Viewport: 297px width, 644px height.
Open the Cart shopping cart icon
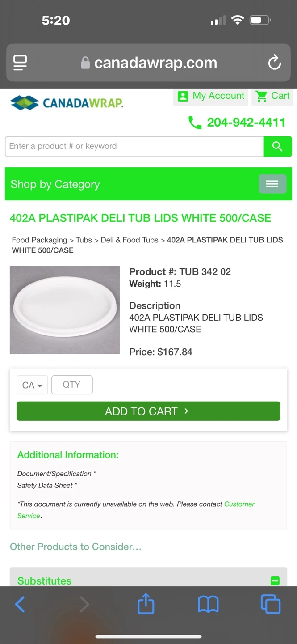261,96
